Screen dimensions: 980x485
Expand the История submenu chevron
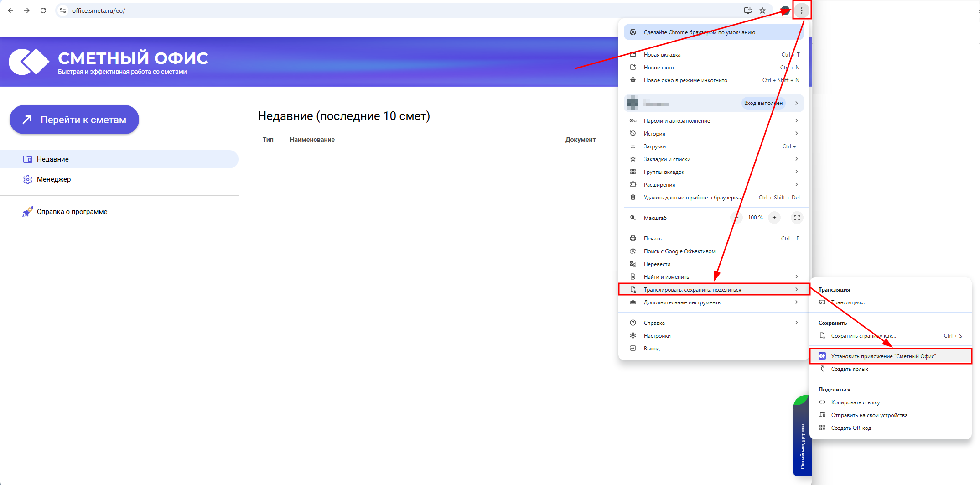click(797, 133)
